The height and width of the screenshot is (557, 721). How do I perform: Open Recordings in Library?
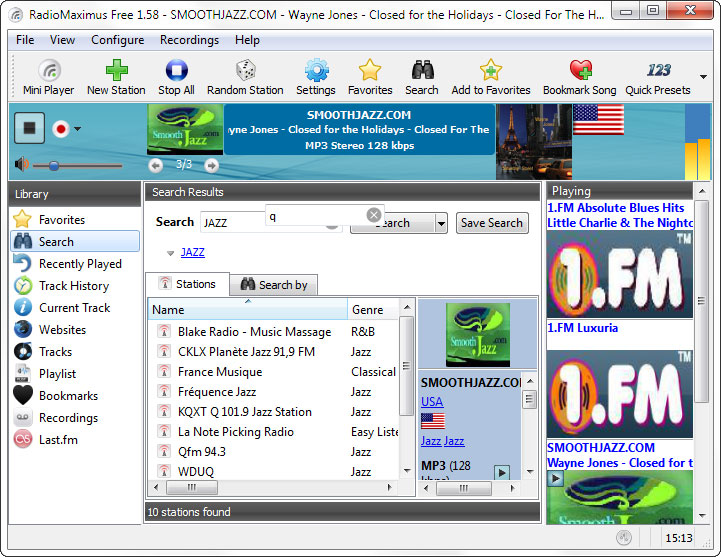(x=75, y=418)
